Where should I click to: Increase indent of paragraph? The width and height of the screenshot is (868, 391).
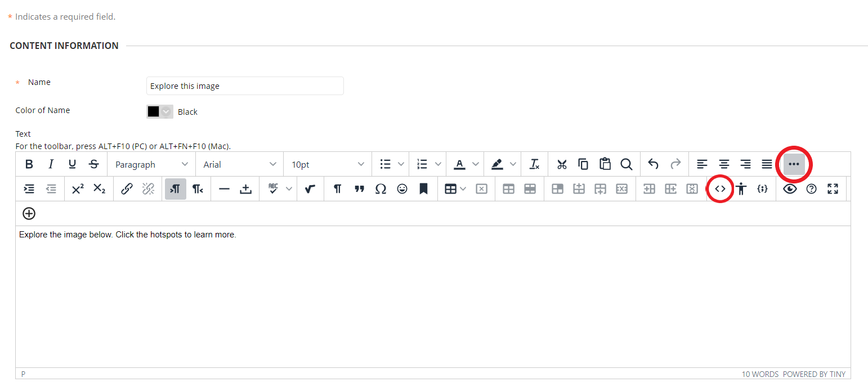pos(29,189)
